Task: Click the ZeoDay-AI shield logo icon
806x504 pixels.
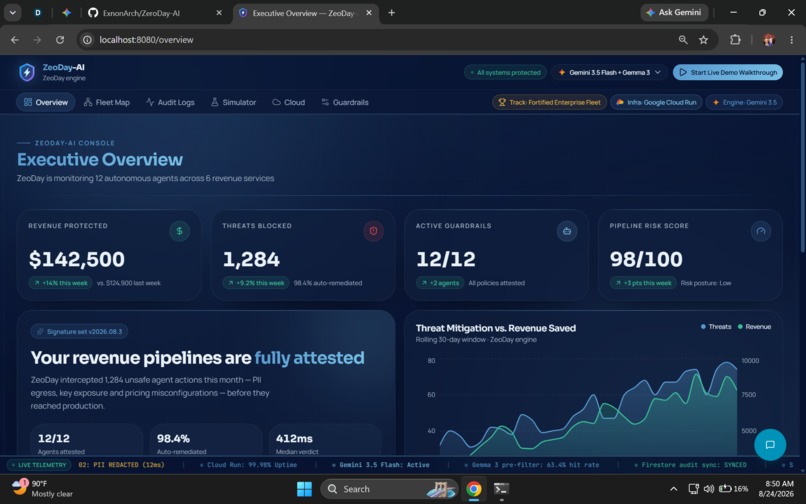Action: point(27,73)
